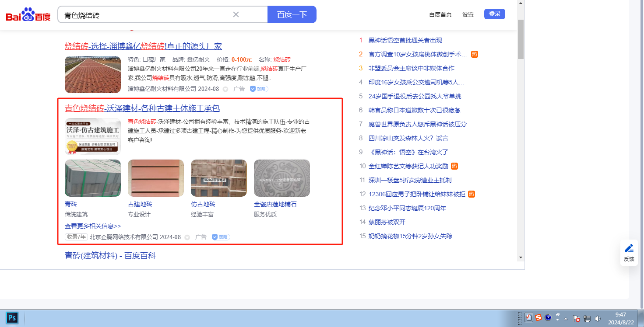Screen dimensions: 644x327
Task: Click the network tray icon
Action: (x=588, y=319)
